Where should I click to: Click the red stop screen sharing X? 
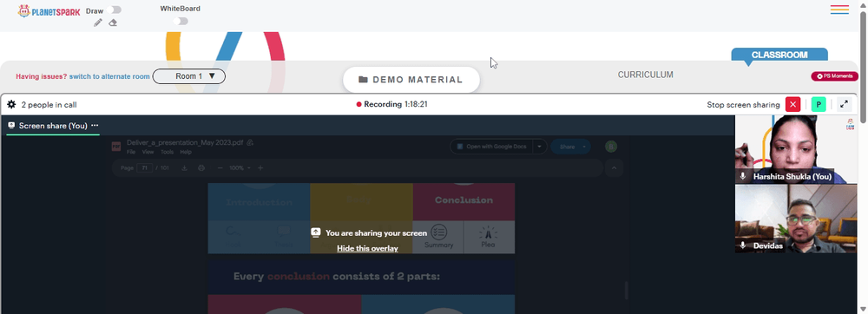(792, 104)
